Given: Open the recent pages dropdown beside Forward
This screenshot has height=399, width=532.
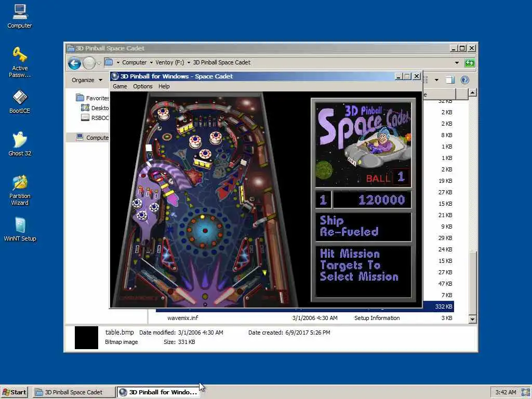Looking at the screenshot, I should click(99, 63).
